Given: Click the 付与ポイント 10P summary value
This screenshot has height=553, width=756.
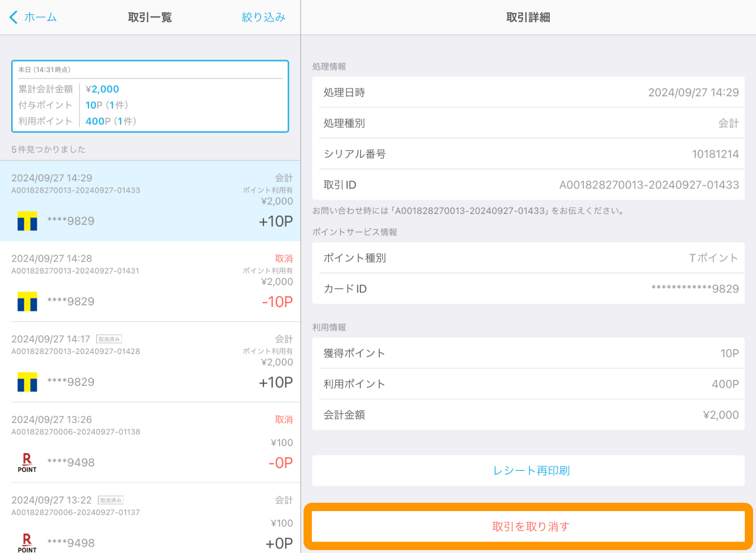Looking at the screenshot, I should 107,105.
